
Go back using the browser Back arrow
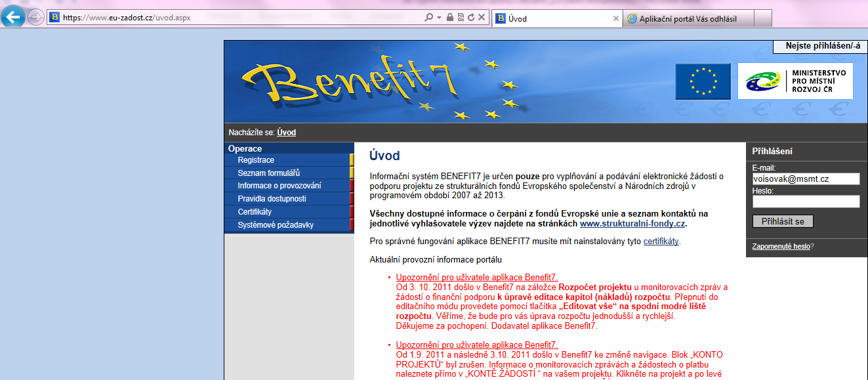pos(13,16)
